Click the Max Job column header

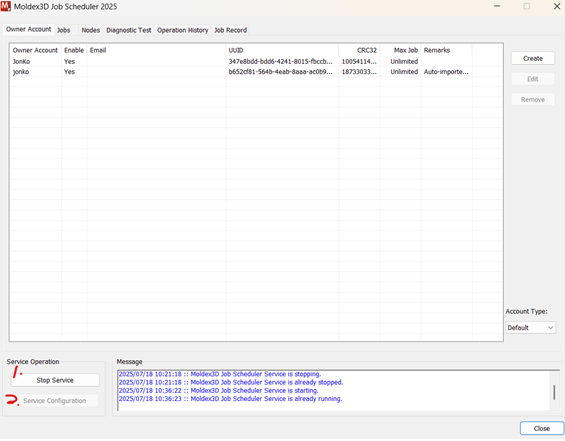[x=400, y=50]
